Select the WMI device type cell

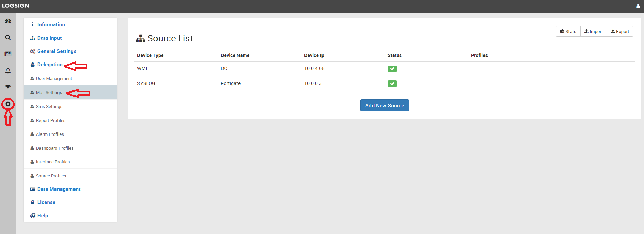pos(142,68)
